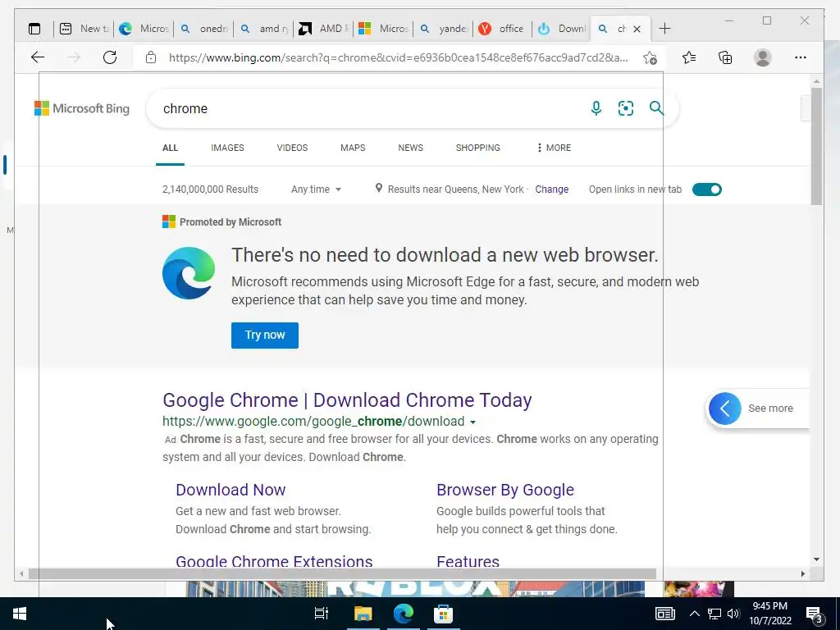
Task: Open the Collections icon in toolbar
Action: click(x=725, y=57)
